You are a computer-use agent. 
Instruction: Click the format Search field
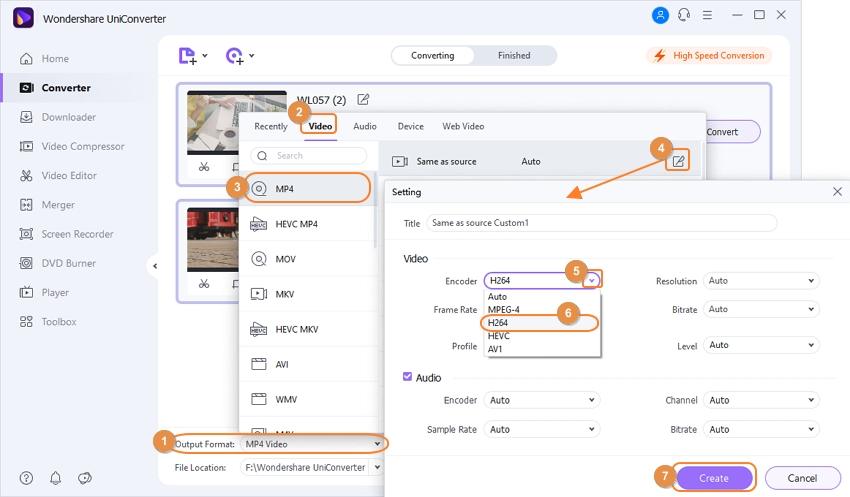308,156
